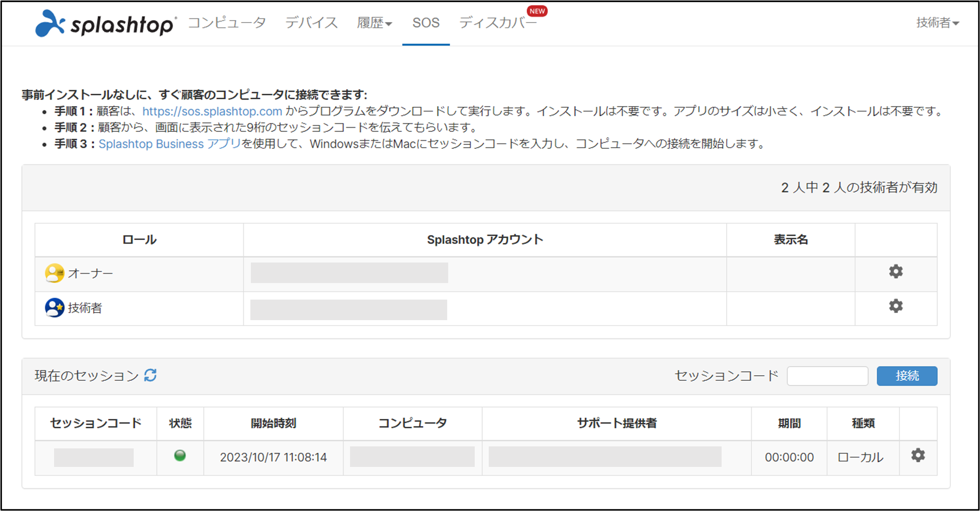Click the technician's redacted account cell
Viewport: 980px width, 511px height.
click(x=349, y=310)
